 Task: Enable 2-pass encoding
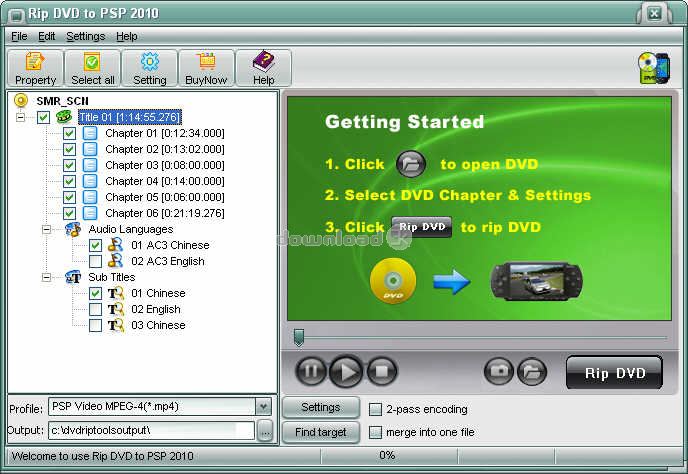(x=376, y=409)
